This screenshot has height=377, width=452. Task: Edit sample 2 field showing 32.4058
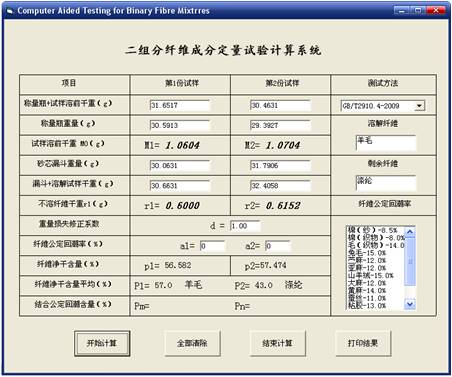click(x=280, y=186)
